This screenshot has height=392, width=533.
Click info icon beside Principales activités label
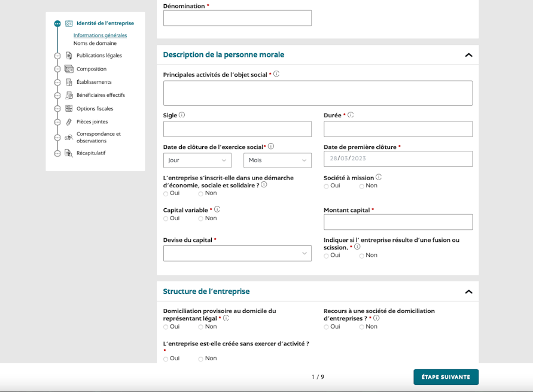point(276,74)
